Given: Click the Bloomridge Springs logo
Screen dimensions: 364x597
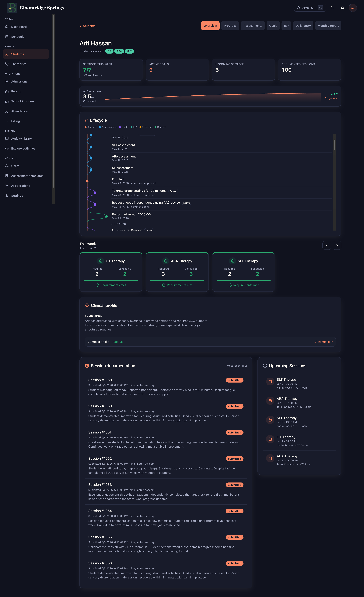Looking at the screenshot, I should pos(12,8).
